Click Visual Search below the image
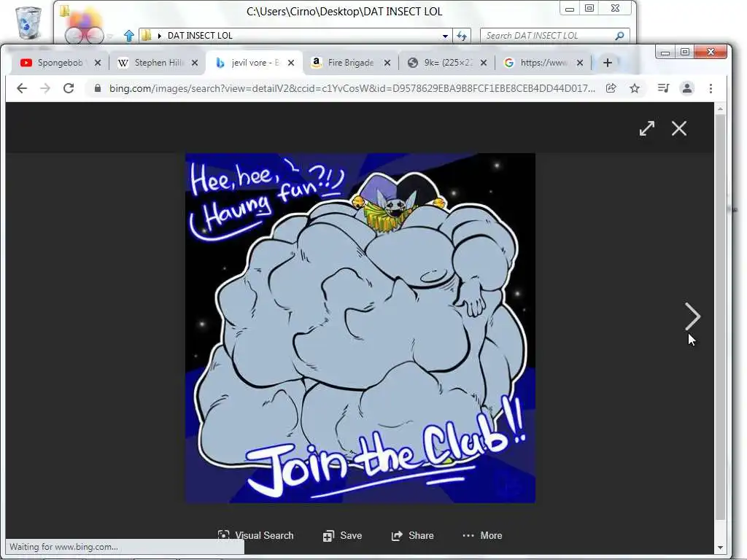This screenshot has height=560, width=747. coord(255,535)
